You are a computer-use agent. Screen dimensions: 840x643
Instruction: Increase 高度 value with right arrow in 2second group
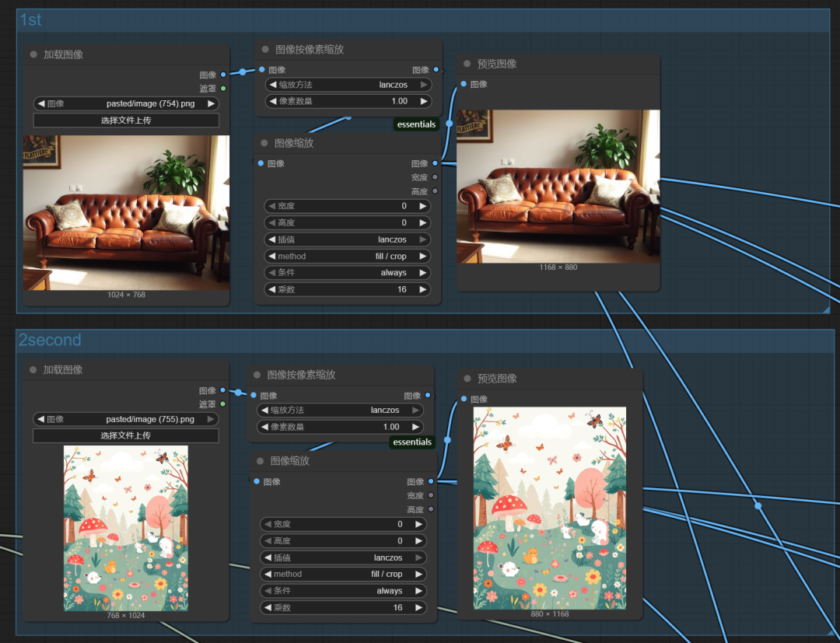(418, 540)
